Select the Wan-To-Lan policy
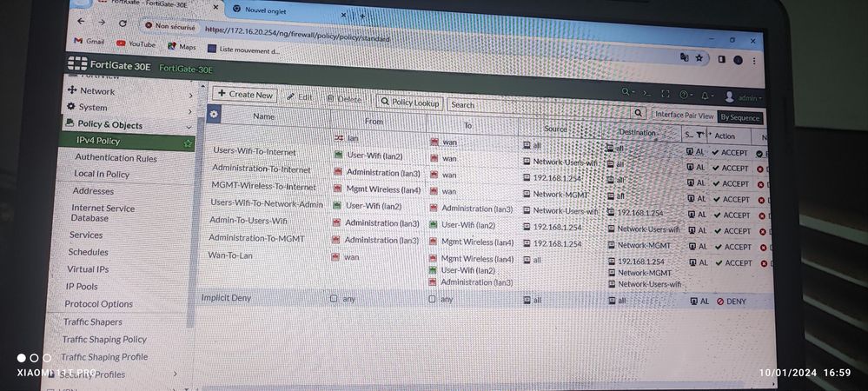 (230, 255)
